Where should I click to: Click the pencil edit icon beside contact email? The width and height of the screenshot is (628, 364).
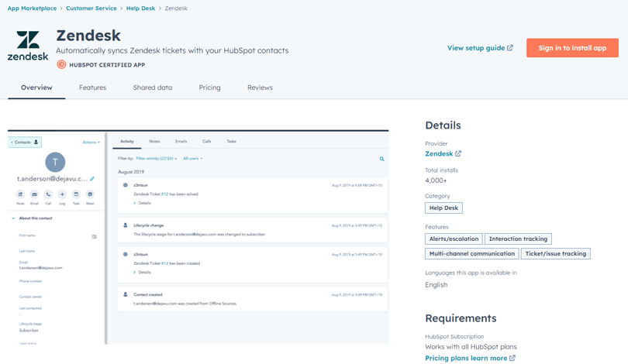click(92, 179)
